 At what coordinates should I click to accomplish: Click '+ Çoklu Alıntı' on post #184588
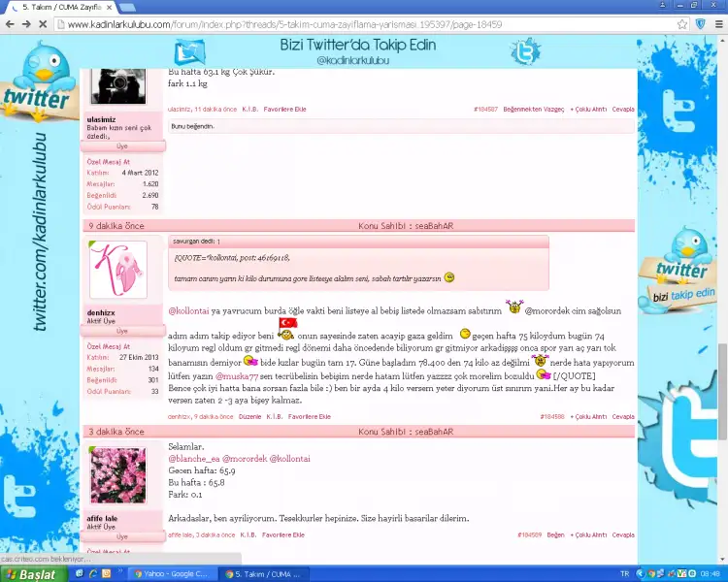(x=588, y=417)
